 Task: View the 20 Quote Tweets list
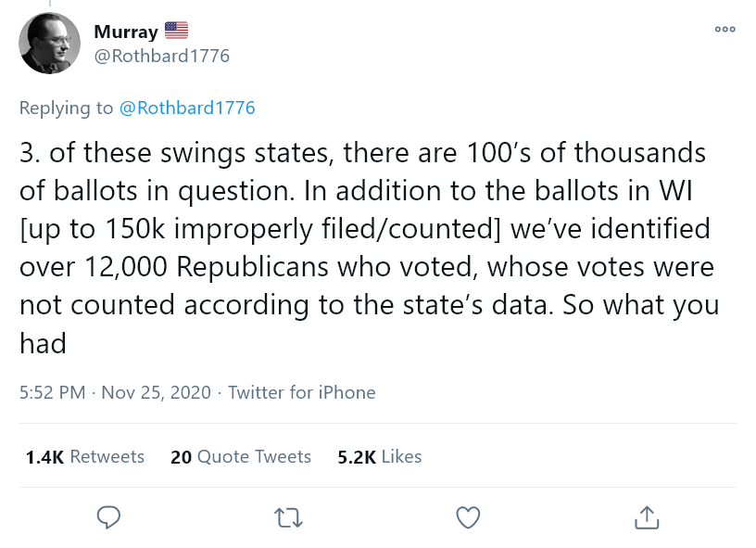tap(241, 456)
